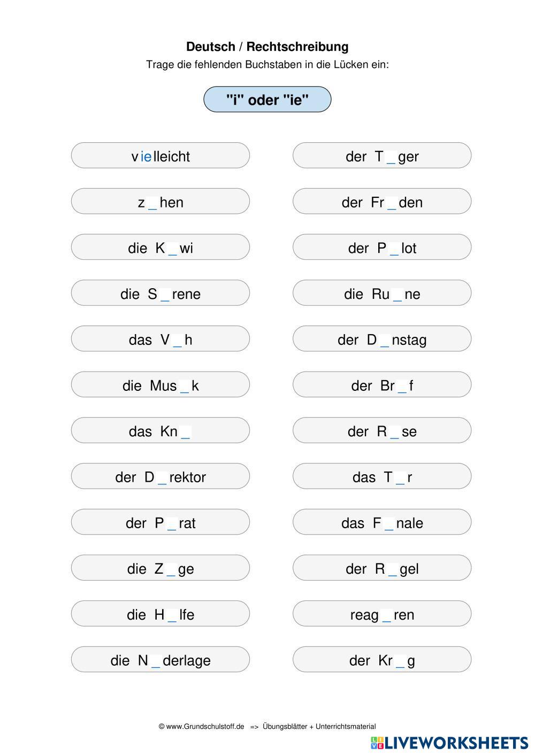Select the gap in 'der D_rektor'
The height and width of the screenshot is (756, 535).
162,477
